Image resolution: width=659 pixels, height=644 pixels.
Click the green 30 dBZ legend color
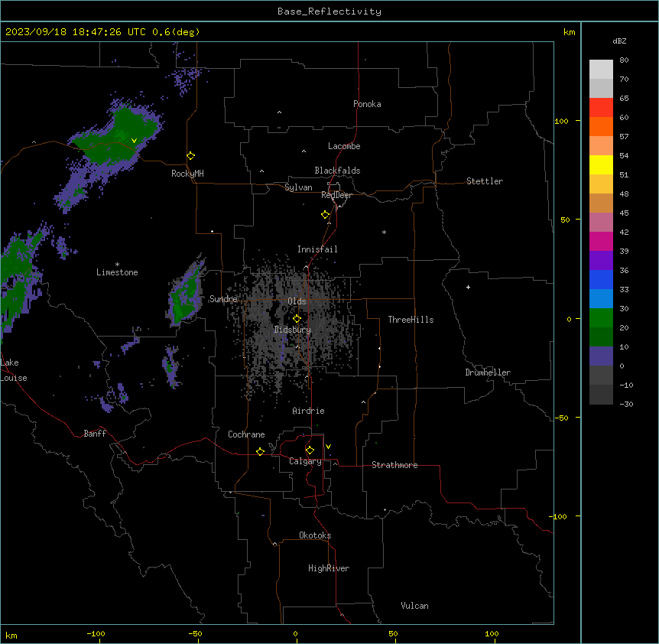tap(601, 318)
